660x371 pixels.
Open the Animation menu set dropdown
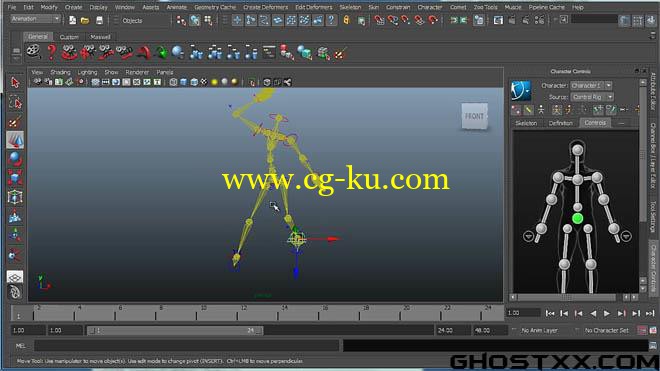point(36,19)
